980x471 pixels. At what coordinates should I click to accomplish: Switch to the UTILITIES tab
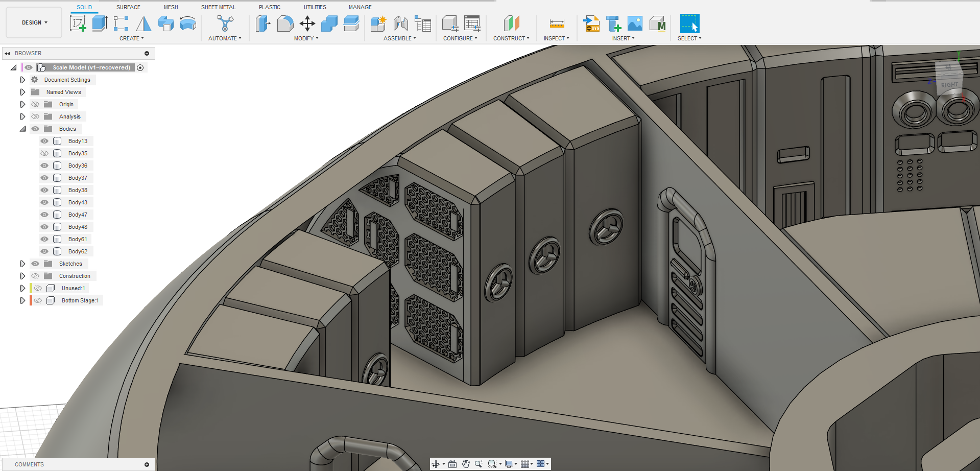(315, 7)
